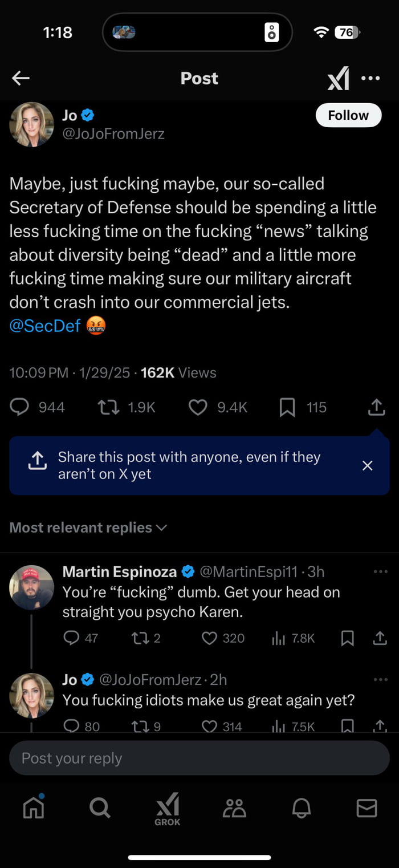Tap the Post your reply field
Screen dimensions: 399x868
click(x=199, y=758)
